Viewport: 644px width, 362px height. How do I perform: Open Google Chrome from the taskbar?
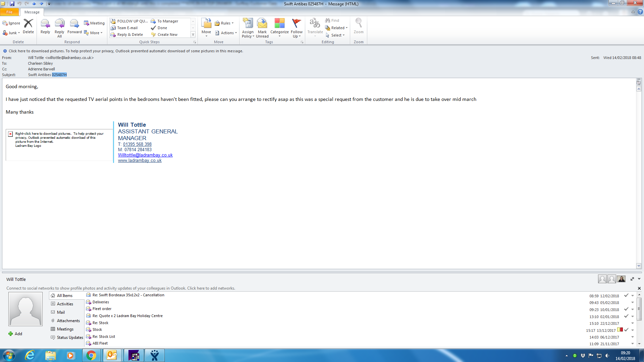91,355
